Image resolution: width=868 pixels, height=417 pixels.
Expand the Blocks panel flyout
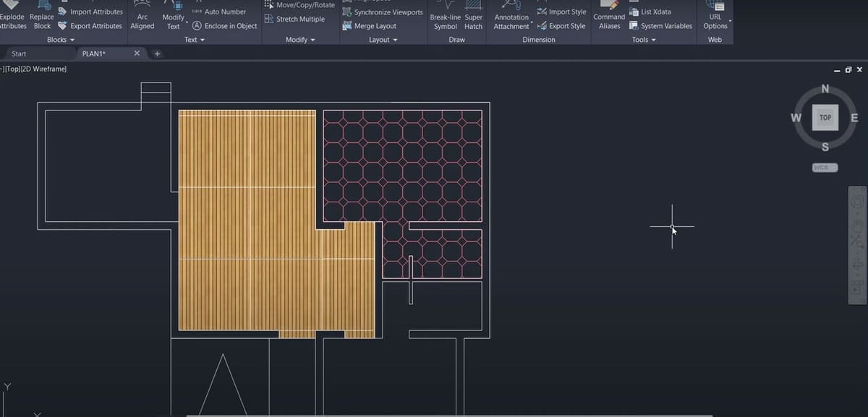pos(61,40)
